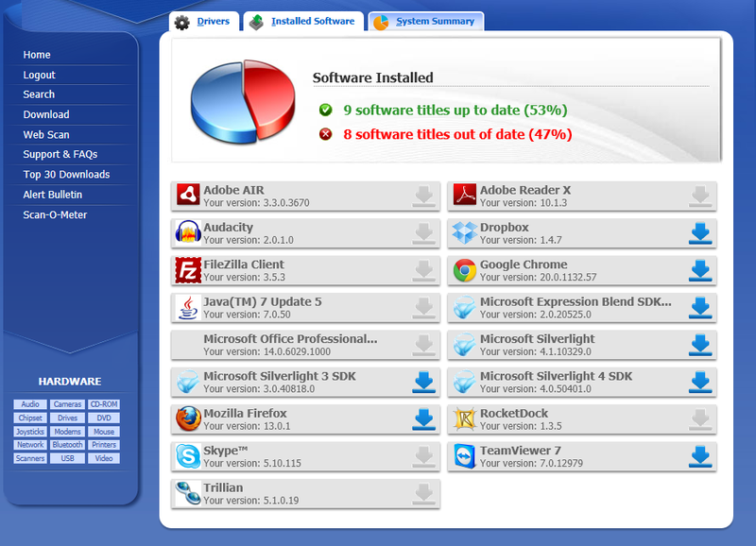Click the Java coffee cup icon
756x546 pixels.
188,307
